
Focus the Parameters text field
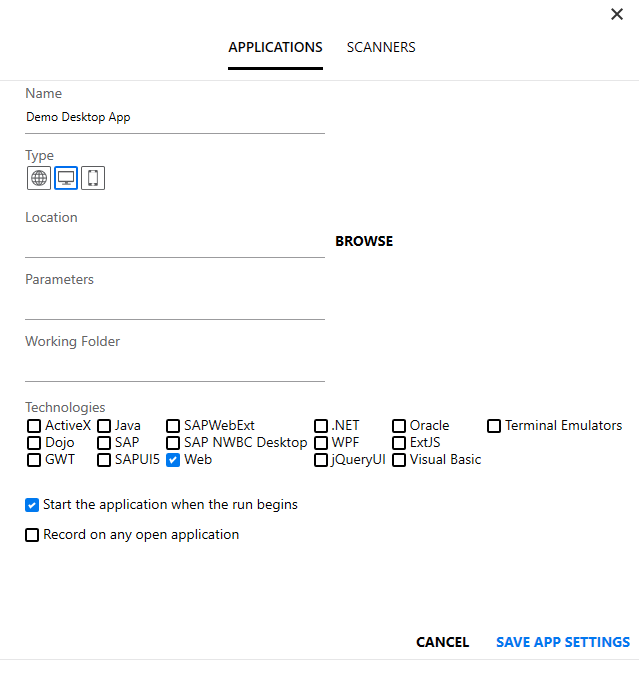click(175, 304)
